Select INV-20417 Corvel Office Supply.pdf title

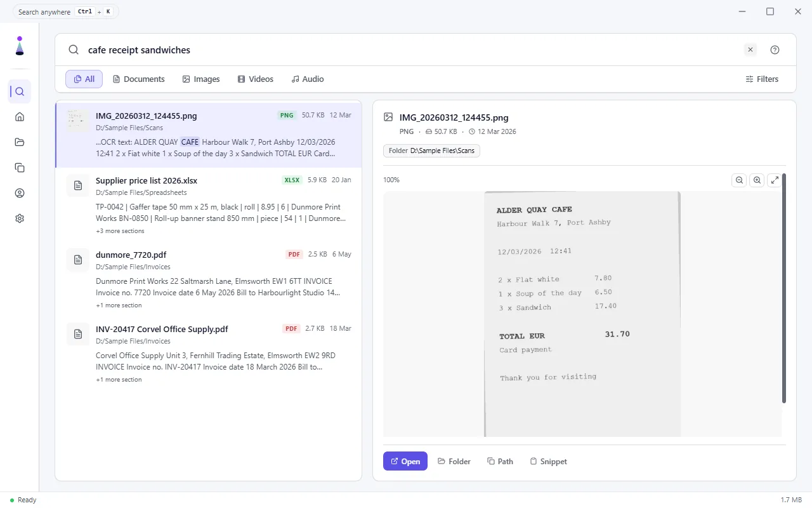[162, 330]
